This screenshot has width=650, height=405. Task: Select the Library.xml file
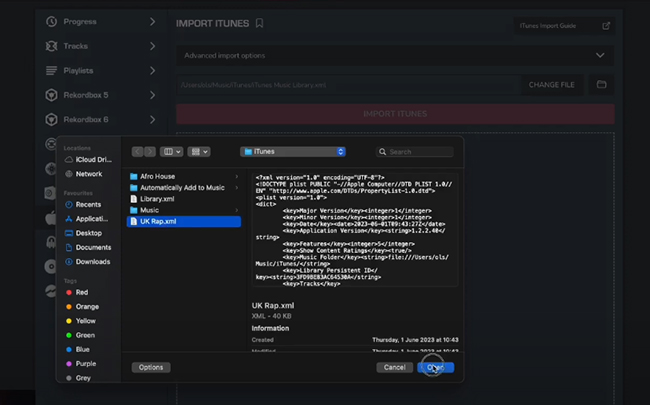click(x=184, y=199)
